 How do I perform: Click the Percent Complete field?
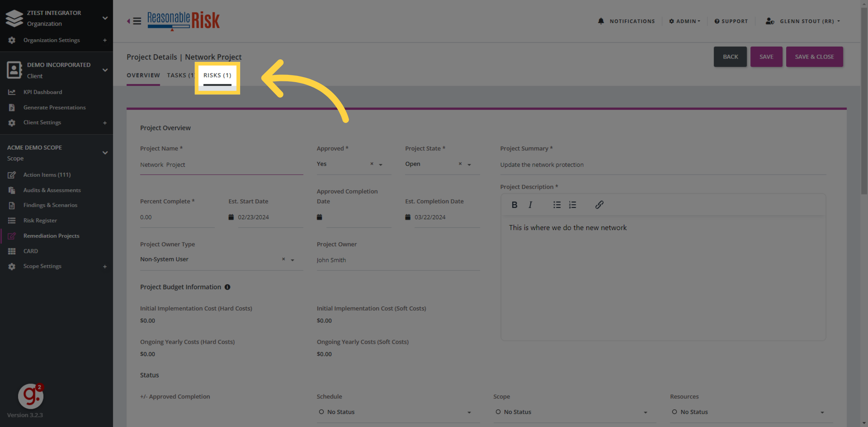177,217
